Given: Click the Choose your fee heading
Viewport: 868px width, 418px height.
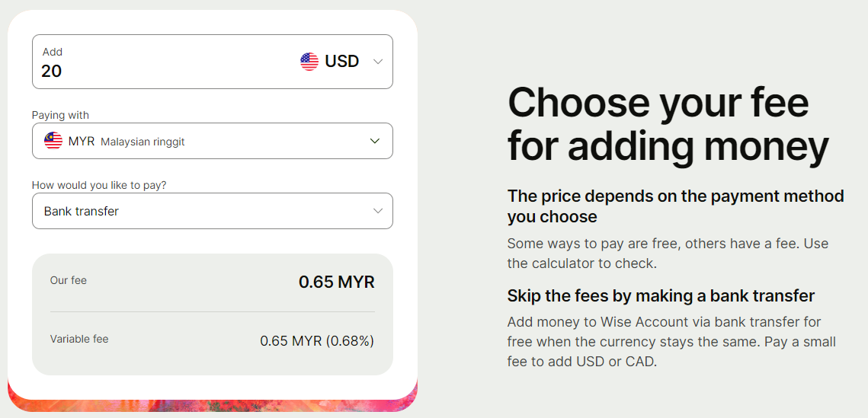Looking at the screenshot, I should coord(668,124).
